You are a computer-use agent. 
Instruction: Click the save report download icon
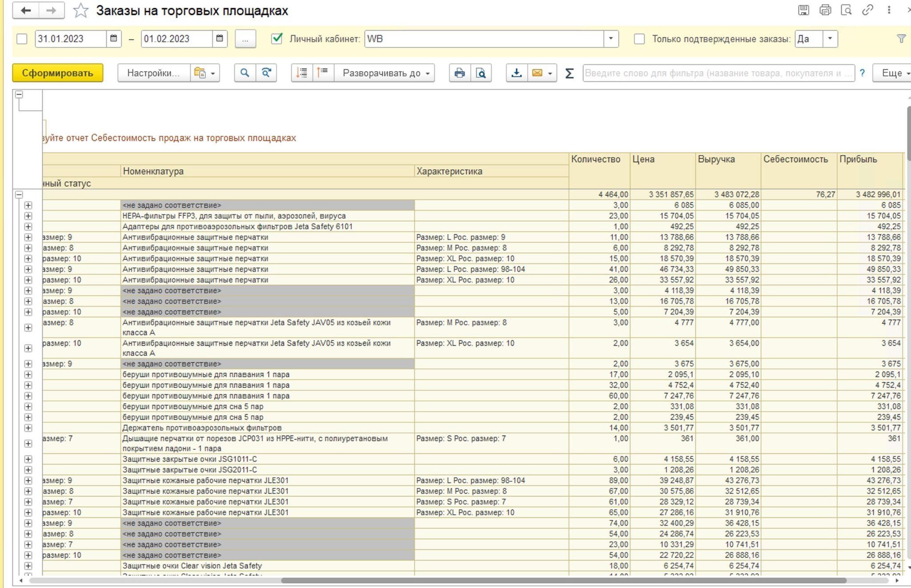(x=516, y=73)
